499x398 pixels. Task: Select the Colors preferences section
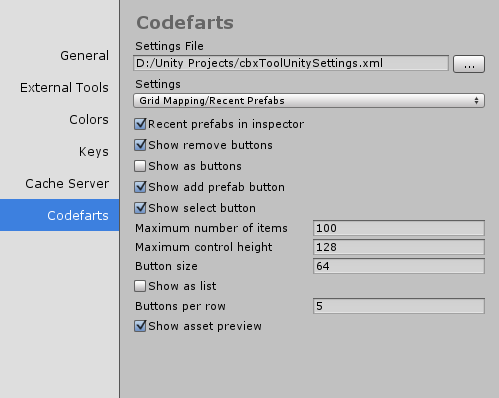point(89,120)
